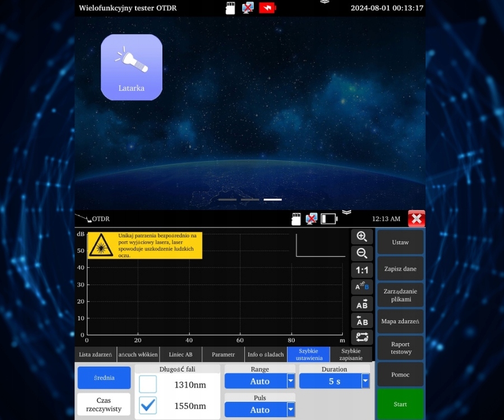Click the swap markers loop icon
Image resolution: width=504 pixels, height=420 pixels.
pyautogui.click(x=362, y=337)
